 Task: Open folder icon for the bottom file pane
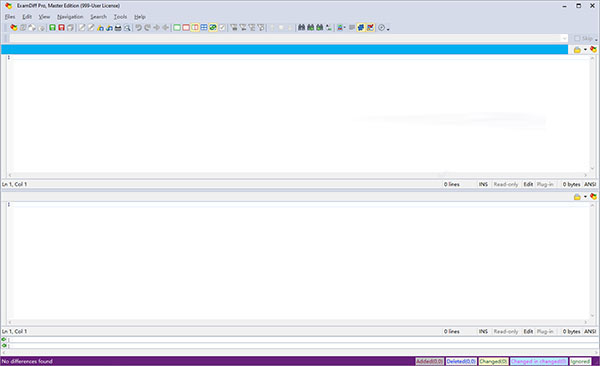pyautogui.click(x=577, y=197)
